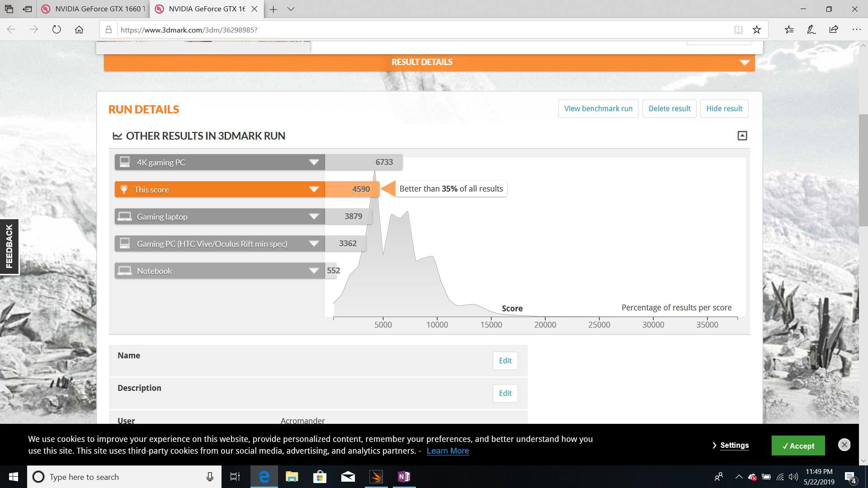Expand the Gaming laptop row

314,216
